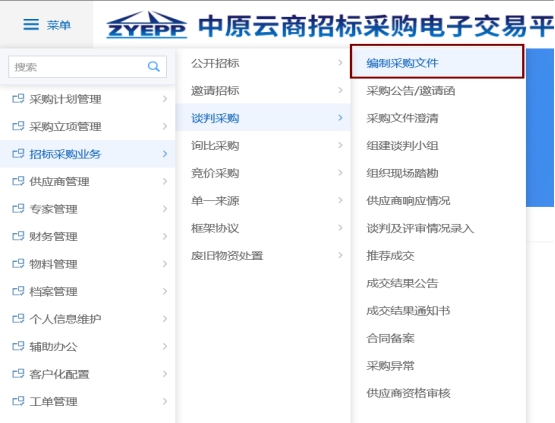Click icon beside 专家管理
Viewport: 555px width, 423px height.
tap(18, 209)
